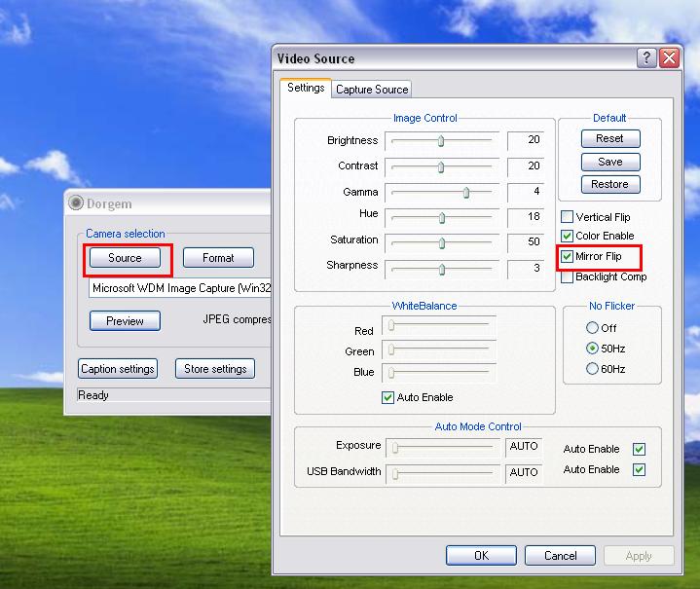Click the Exposure slider
Screen dimensions: 700x589
pos(443,448)
